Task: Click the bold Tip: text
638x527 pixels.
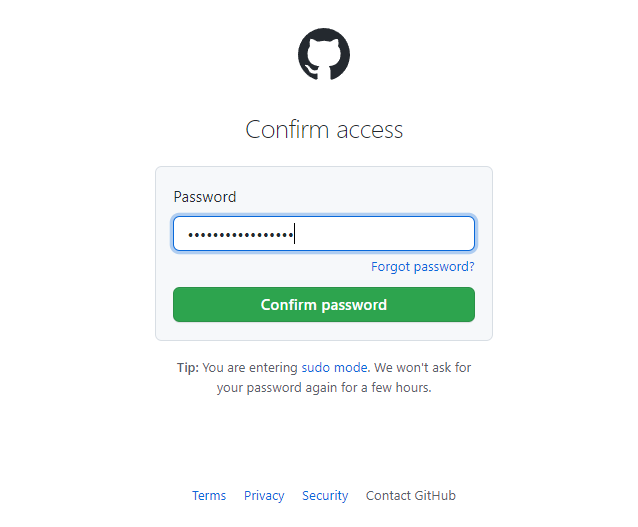Action: coord(188,367)
